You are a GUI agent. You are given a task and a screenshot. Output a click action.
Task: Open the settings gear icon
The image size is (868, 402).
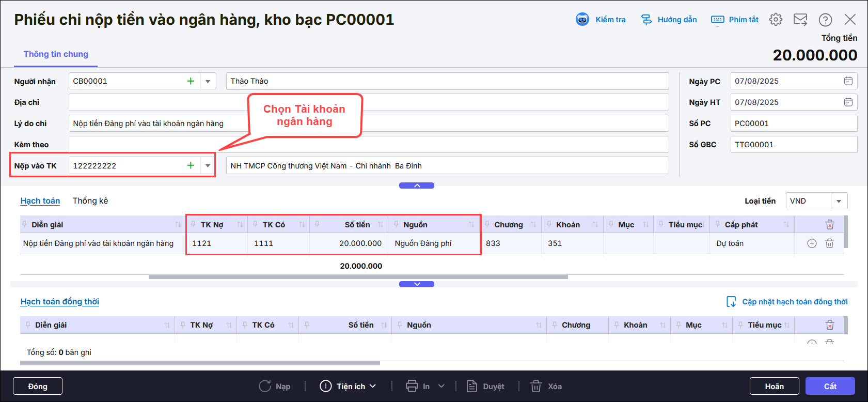(x=776, y=20)
